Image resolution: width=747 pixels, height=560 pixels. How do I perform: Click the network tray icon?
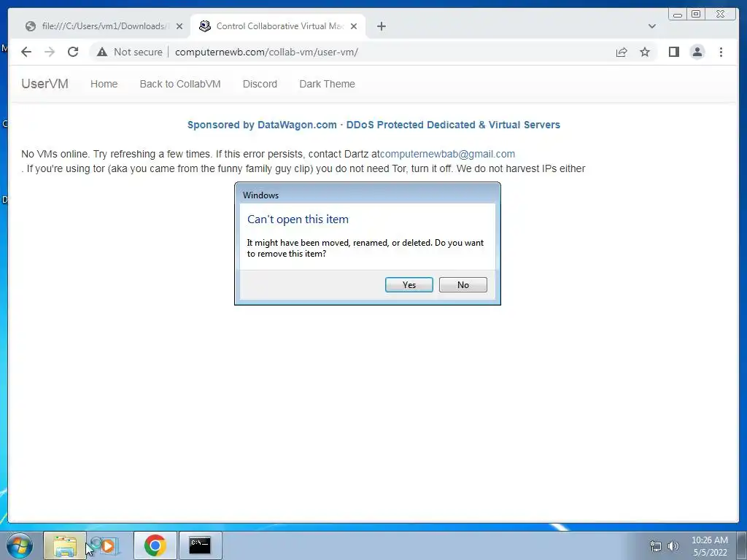[x=656, y=546]
